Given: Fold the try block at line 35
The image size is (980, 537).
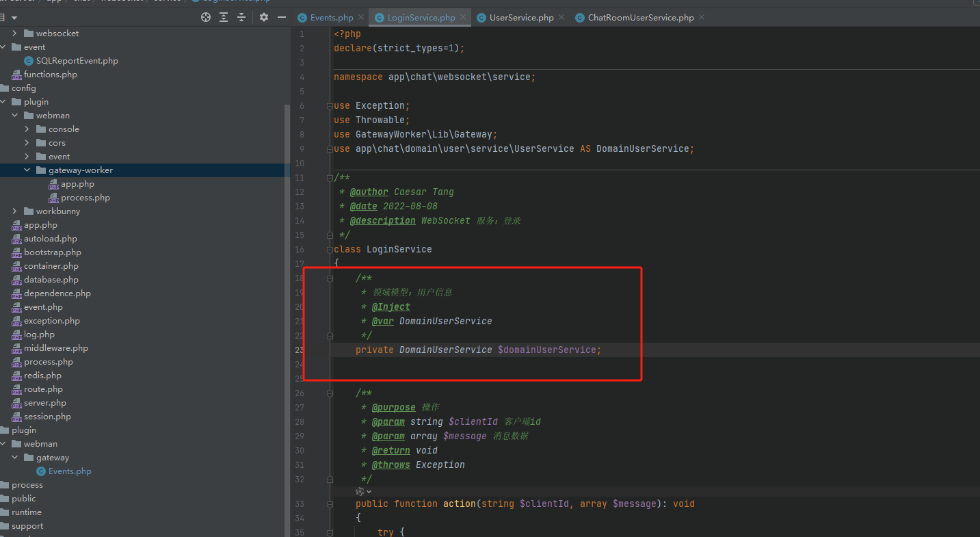Looking at the screenshot, I should 330,532.
